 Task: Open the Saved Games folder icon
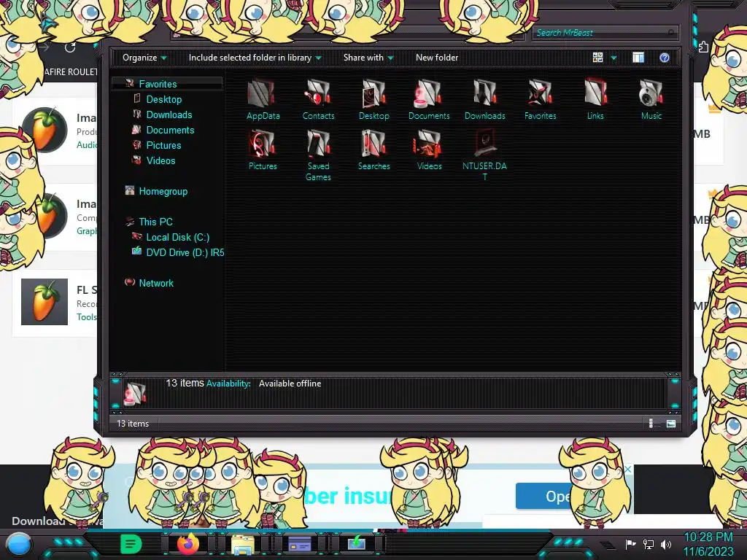(x=318, y=144)
